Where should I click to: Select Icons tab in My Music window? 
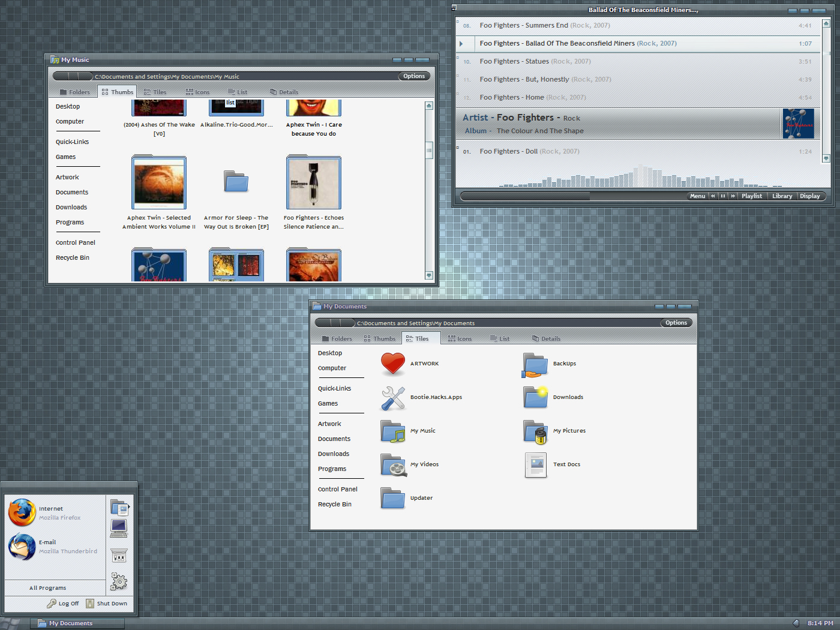tap(197, 92)
